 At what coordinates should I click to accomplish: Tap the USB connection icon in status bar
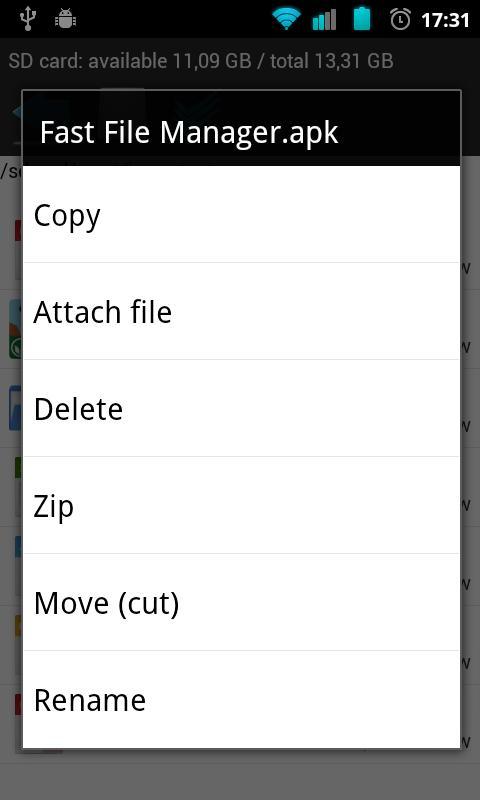click(x=27, y=19)
